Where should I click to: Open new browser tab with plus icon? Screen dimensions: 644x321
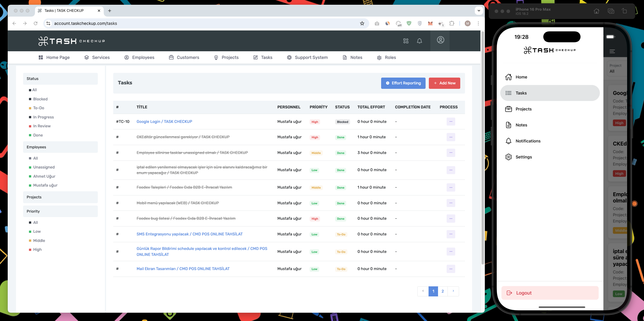pyautogui.click(x=110, y=11)
